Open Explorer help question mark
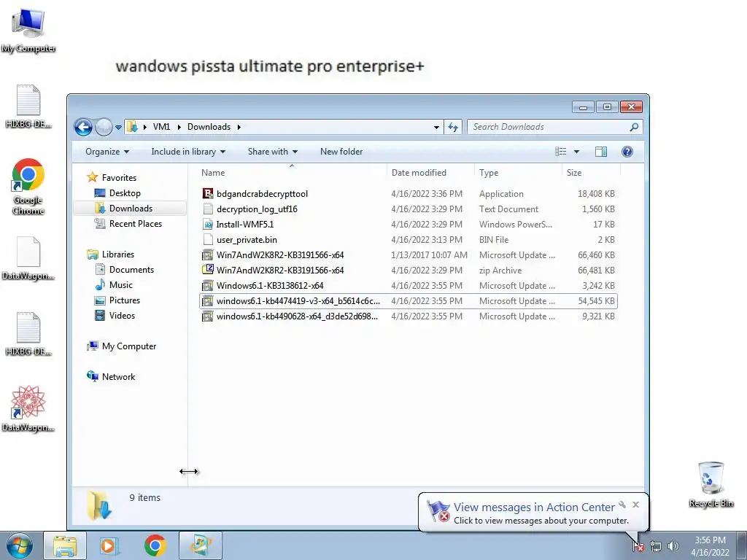 627,152
